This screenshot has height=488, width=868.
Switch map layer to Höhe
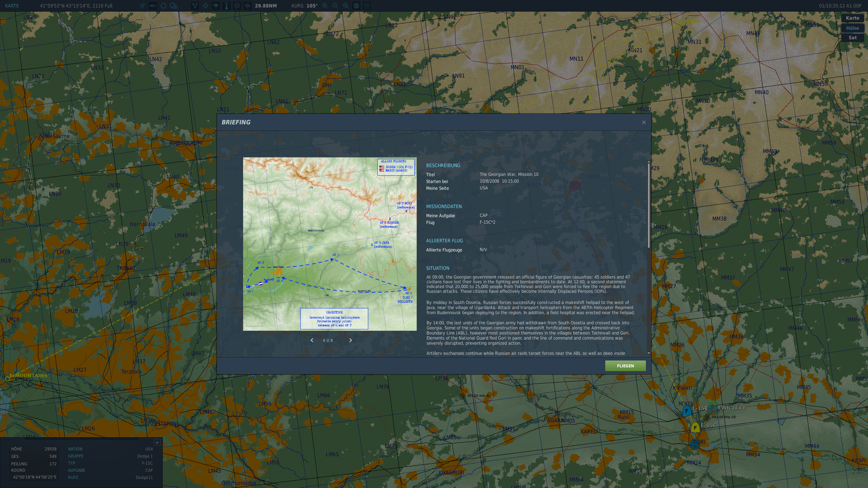[852, 28]
